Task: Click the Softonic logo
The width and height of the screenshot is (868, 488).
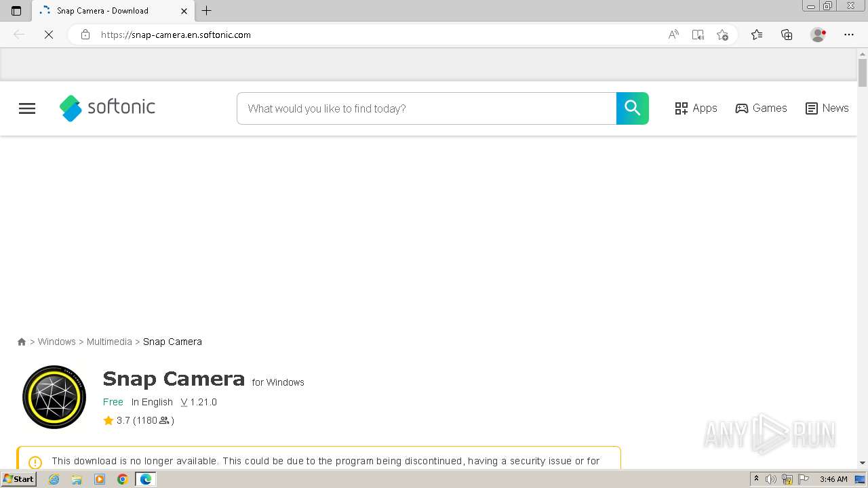Action: (107, 108)
